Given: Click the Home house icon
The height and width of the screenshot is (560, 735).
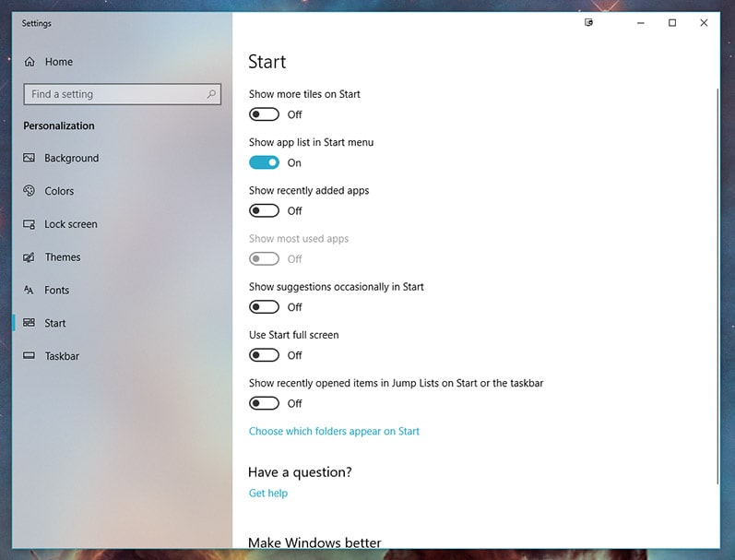Looking at the screenshot, I should (30, 62).
